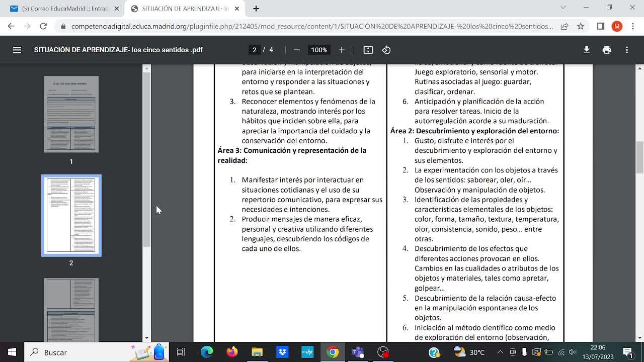Switch to Chrome on the taskbar
This screenshot has width=644, height=362.
pyautogui.click(x=333, y=352)
